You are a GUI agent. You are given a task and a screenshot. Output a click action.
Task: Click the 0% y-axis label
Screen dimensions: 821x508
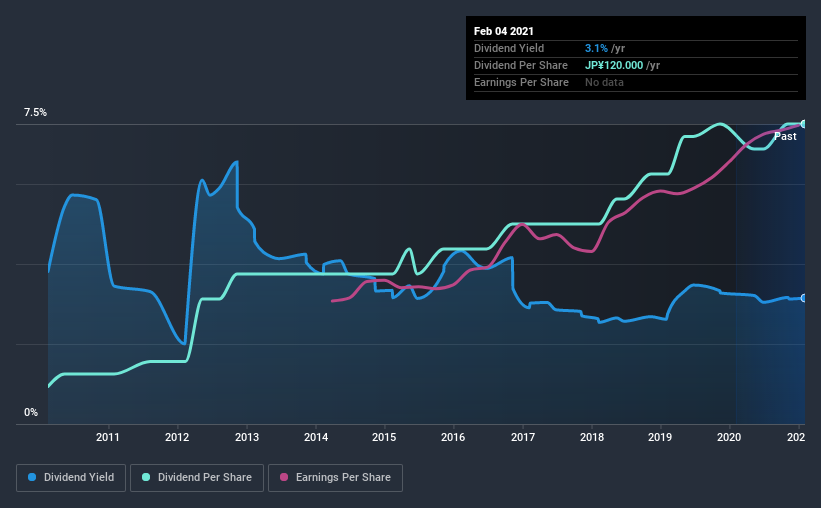click(31, 412)
